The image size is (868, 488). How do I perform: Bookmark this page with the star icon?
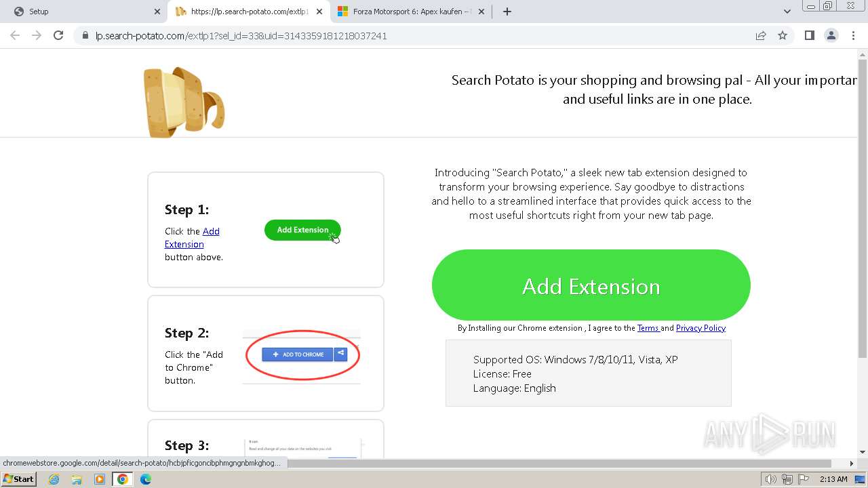click(783, 35)
